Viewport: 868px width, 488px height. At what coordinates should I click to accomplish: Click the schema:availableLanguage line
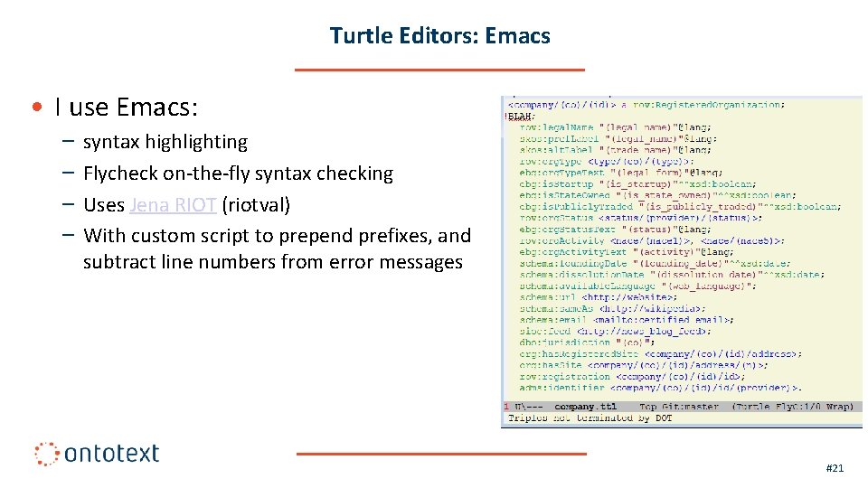[637, 286]
